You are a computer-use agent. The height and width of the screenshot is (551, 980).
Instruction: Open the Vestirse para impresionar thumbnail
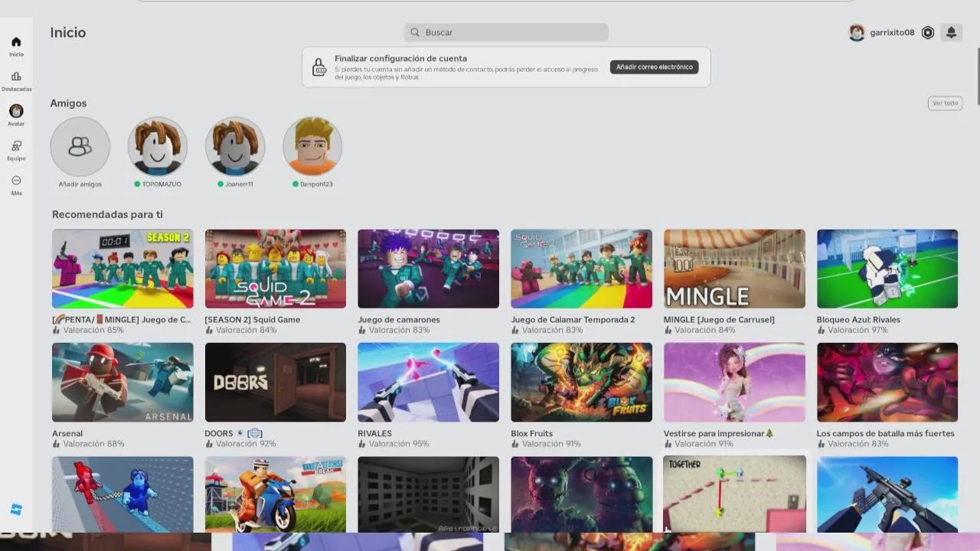click(x=734, y=382)
